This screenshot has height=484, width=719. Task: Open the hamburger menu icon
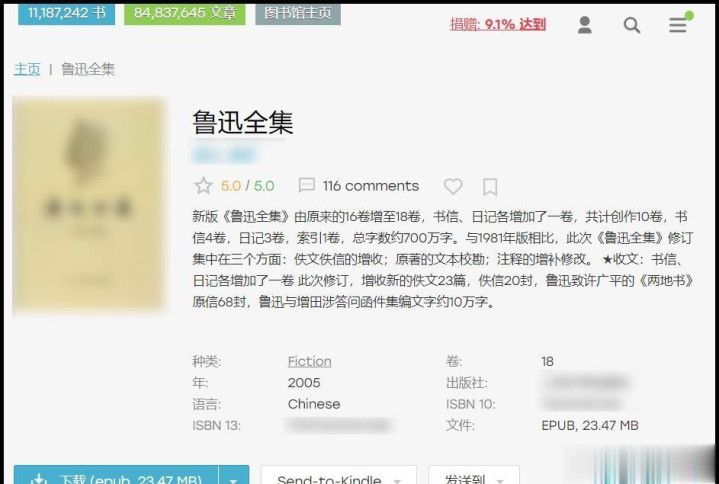(678, 25)
